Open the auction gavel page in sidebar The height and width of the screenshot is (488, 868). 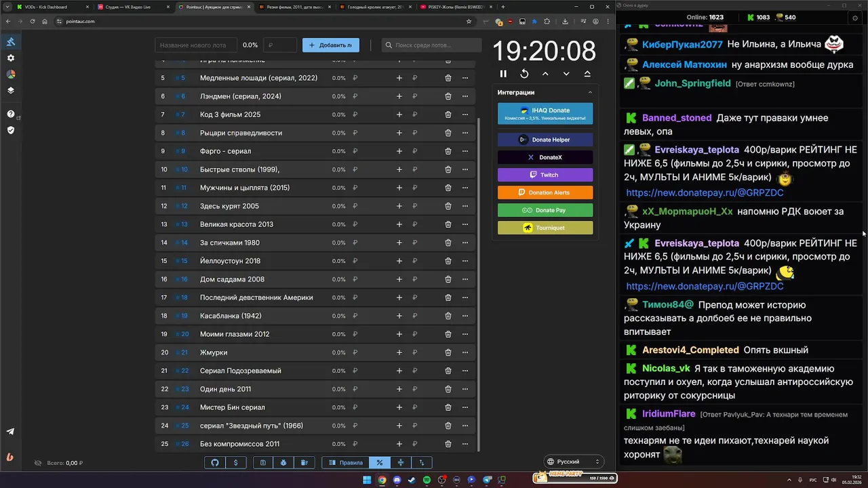click(11, 42)
